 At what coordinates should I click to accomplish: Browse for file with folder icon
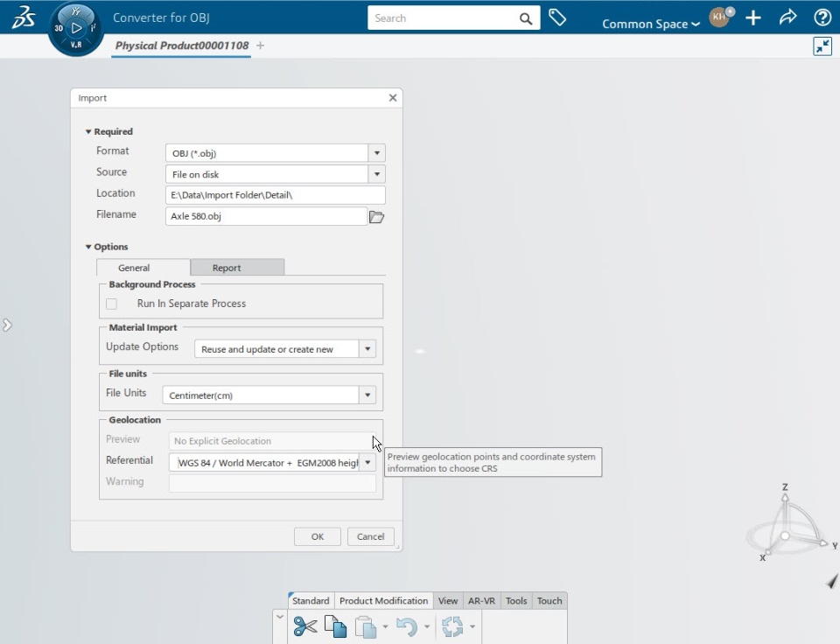[x=376, y=217]
